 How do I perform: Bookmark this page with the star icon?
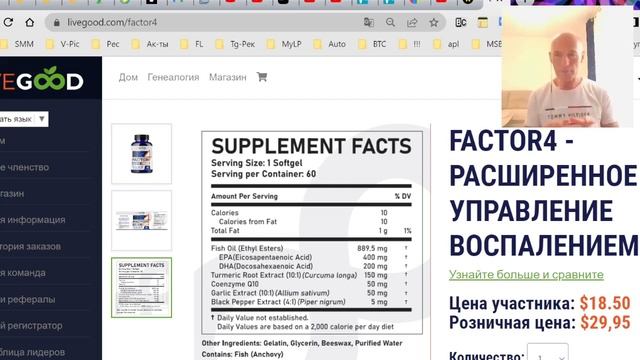pyautogui.click(x=433, y=22)
